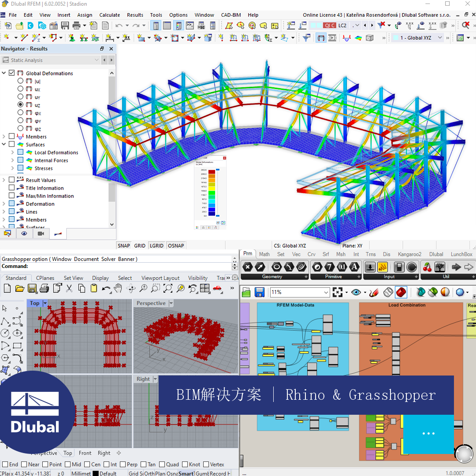Check the Near osnap checkbox
Image resolution: width=476 pixels, height=476 pixels.
tap(24, 465)
